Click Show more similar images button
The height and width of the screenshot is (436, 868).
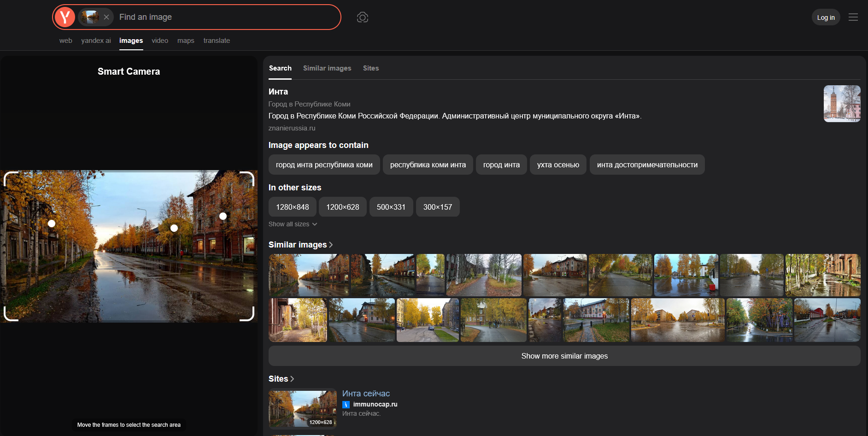564,356
